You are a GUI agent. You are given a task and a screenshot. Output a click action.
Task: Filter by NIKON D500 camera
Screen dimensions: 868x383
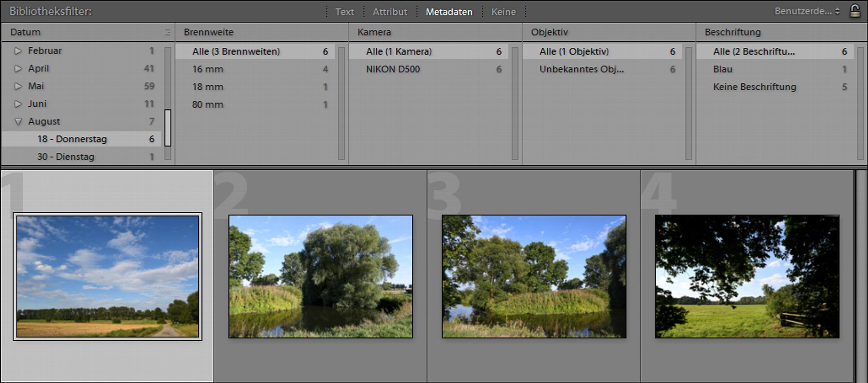point(429,69)
